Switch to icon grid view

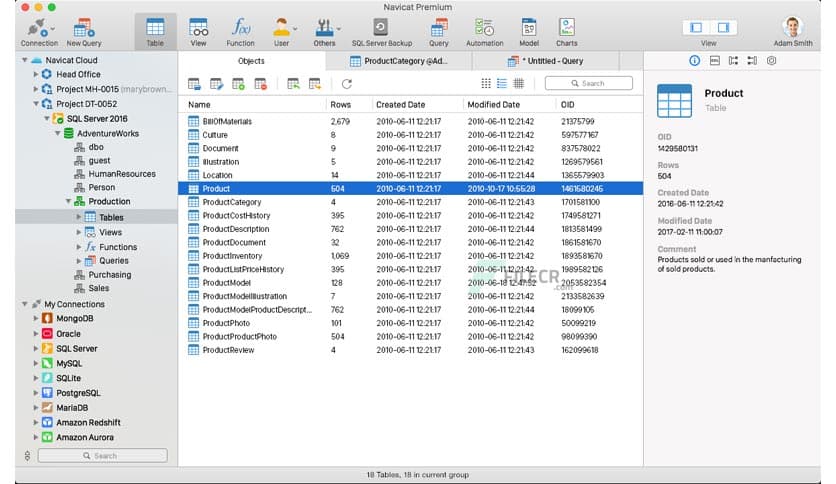click(486, 83)
